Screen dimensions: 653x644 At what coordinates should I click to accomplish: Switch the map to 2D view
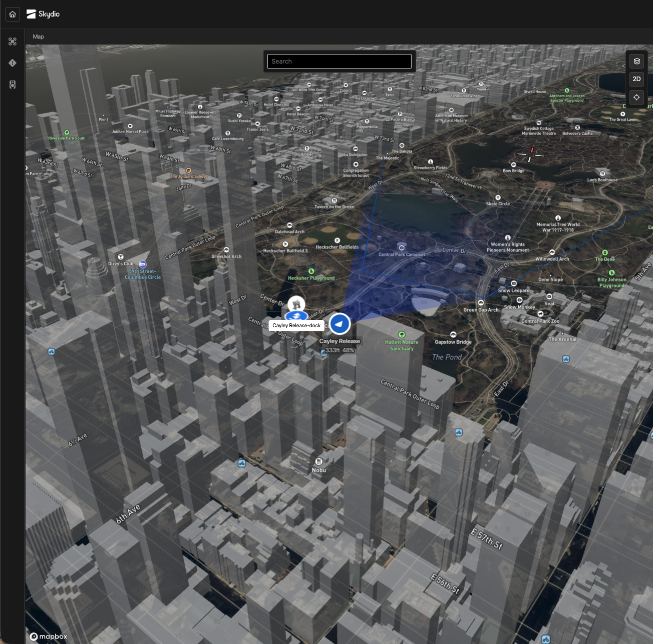click(636, 79)
